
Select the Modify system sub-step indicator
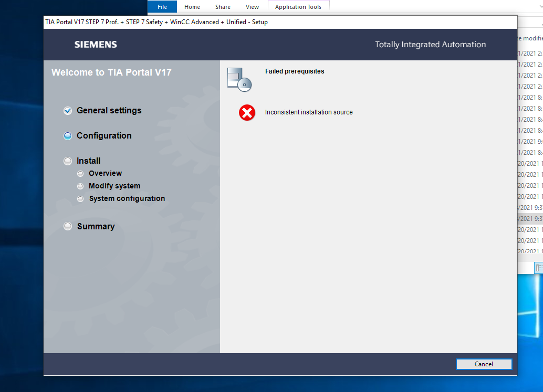(80, 186)
